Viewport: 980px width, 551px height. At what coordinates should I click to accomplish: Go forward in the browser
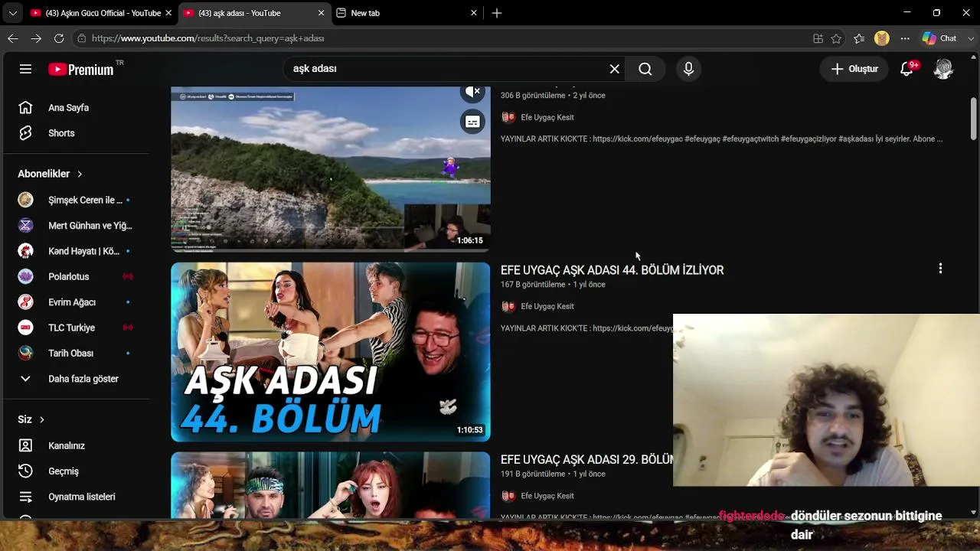click(36, 38)
